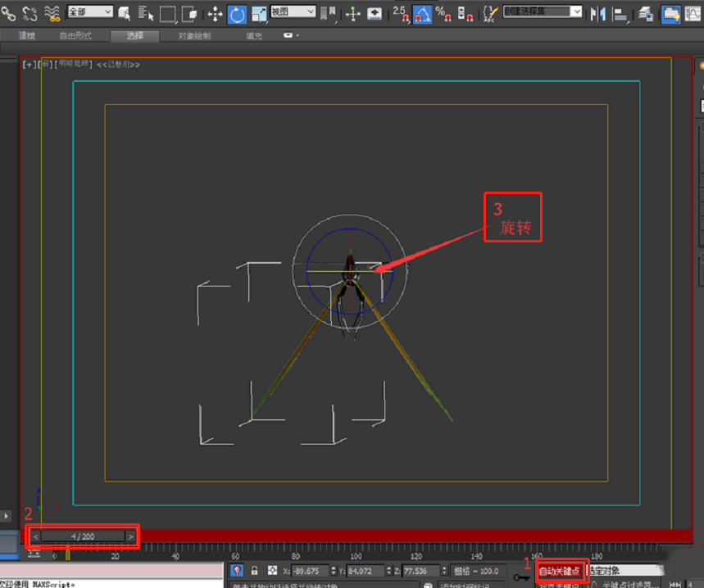Open the 全部 selection filter dropdown
This screenshot has height=588, width=704.
90,11
